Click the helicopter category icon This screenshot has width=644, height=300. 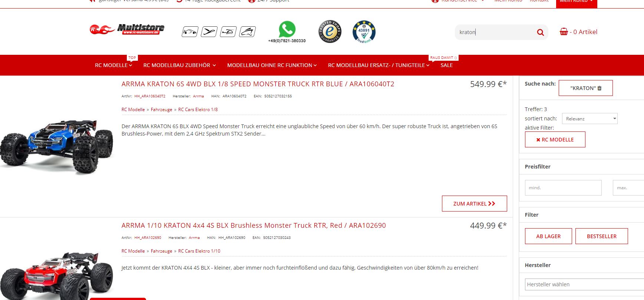click(x=228, y=32)
